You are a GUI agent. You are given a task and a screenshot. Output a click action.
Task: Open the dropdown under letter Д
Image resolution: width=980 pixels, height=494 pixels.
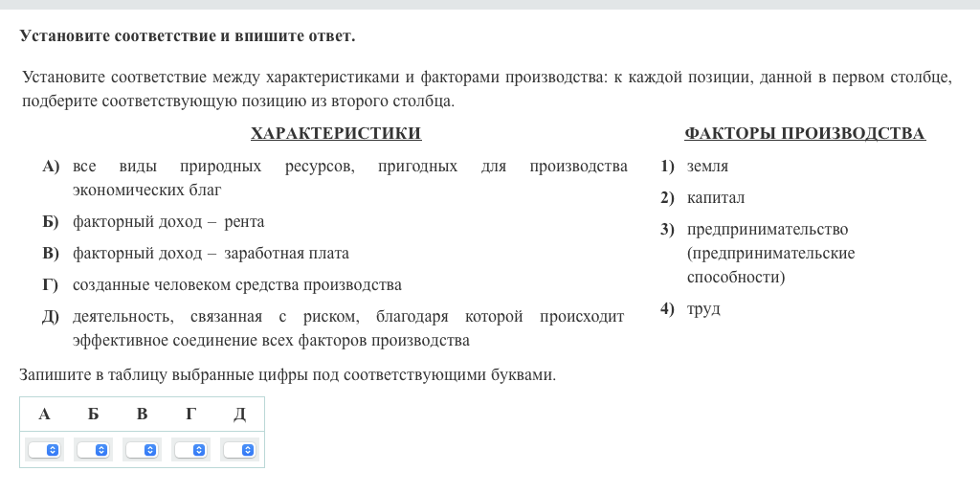point(239,449)
